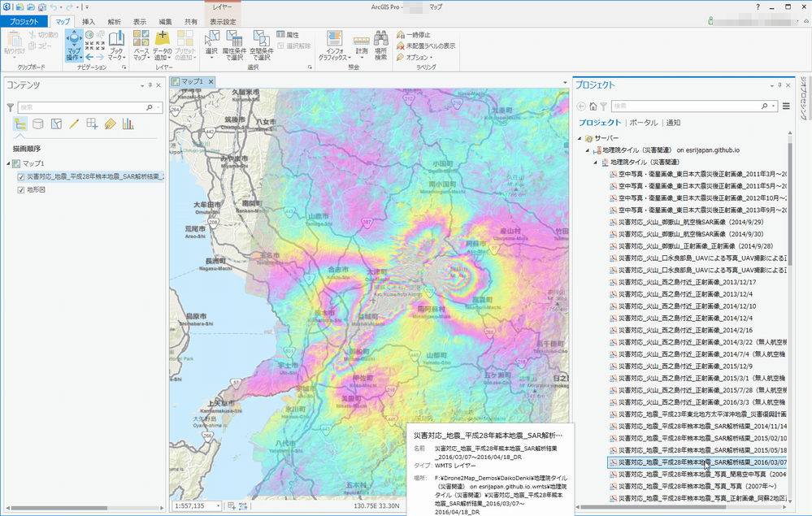Click the list by labeling tag icon
This screenshot has width=812, height=516.
point(110,124)
